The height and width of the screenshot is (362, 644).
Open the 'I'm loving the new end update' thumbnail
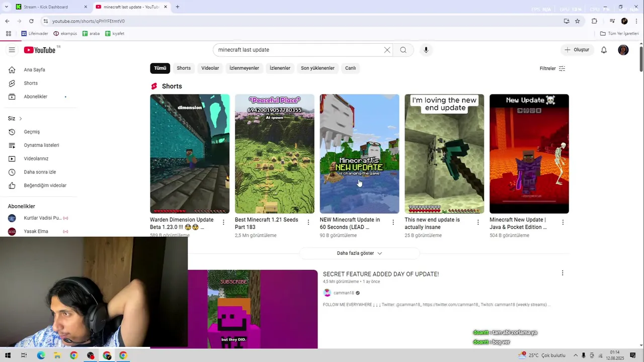point(444,154)
